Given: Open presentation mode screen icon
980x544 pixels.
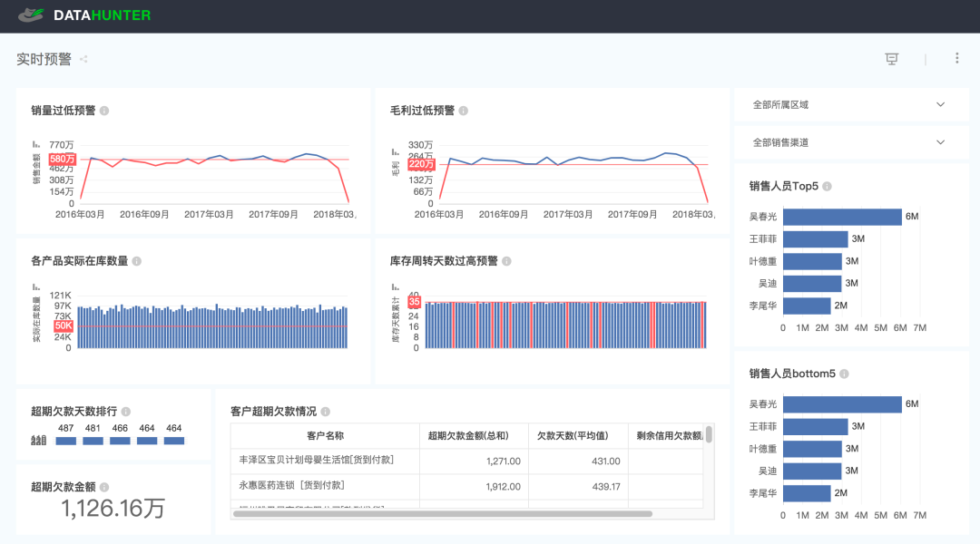Looking at the screenshot, I should (892, 59).
